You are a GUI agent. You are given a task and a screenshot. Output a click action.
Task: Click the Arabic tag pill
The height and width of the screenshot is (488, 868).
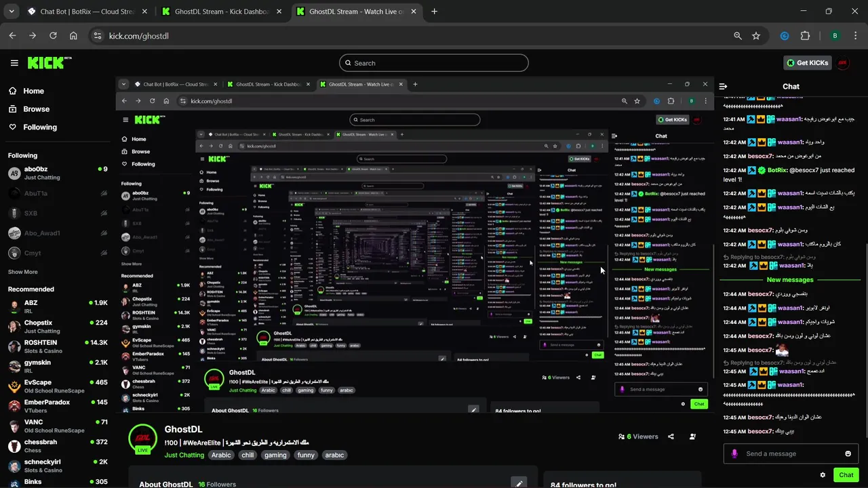pyautogui.click(x=221, y=455)
